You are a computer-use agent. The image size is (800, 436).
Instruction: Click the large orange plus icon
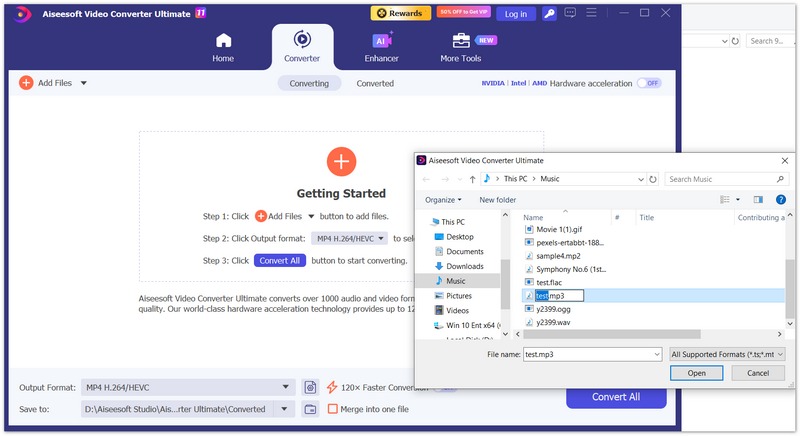pyautogui.click(x=341, y=162)
